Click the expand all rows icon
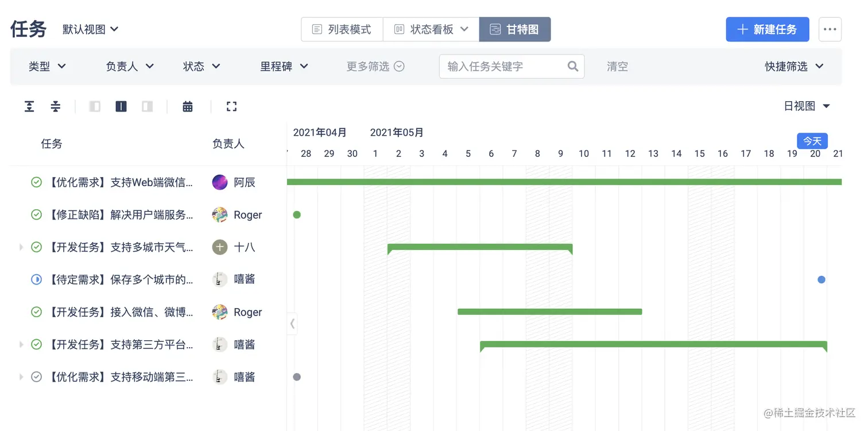This screenshot has height=431, width=868. 29,106
